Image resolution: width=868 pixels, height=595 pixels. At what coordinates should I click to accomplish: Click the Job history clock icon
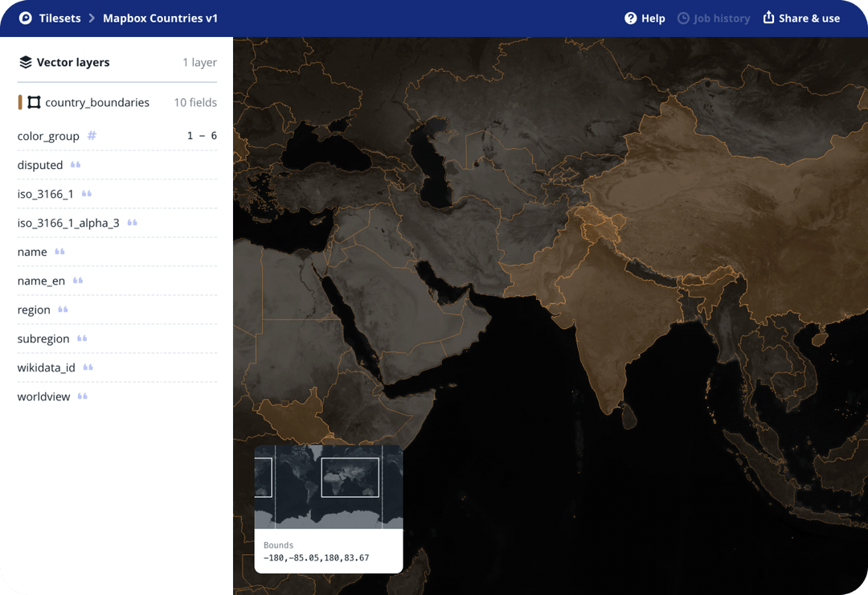point(685,18)
